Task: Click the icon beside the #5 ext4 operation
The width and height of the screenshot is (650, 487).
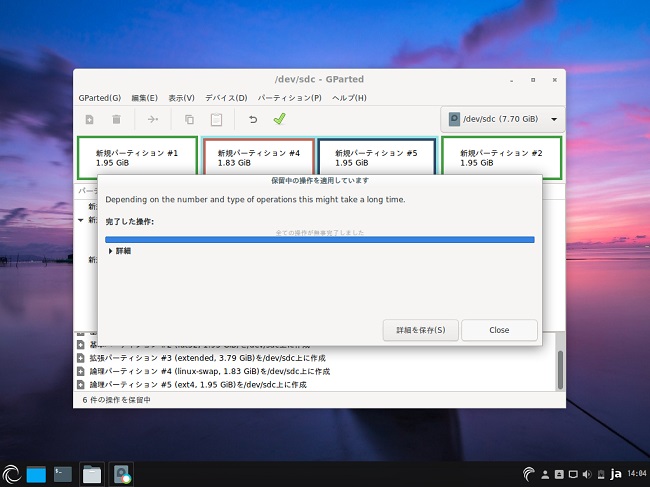Action: 81,385
